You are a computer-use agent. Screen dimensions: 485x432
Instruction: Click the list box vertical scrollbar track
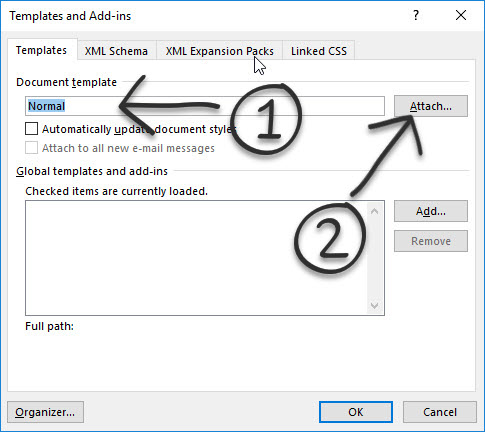tap(375, 258)
